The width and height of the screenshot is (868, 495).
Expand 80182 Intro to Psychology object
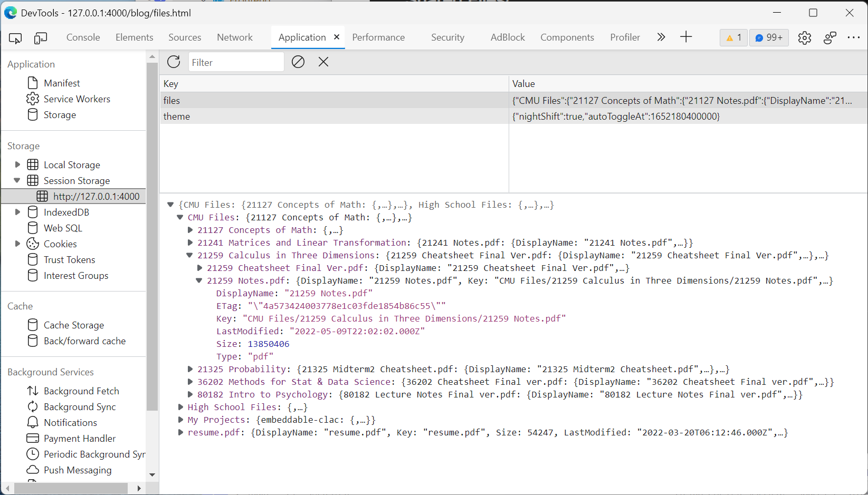click(190, 394)
